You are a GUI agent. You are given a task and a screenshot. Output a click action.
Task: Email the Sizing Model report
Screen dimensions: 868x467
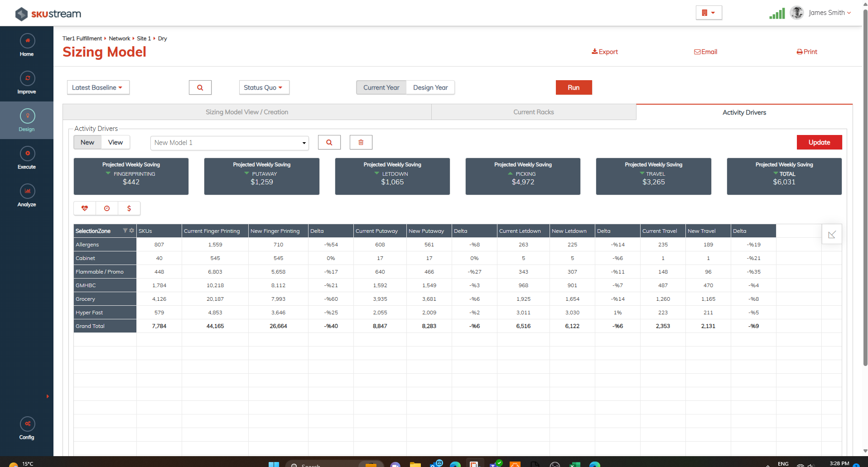(706, 52)
